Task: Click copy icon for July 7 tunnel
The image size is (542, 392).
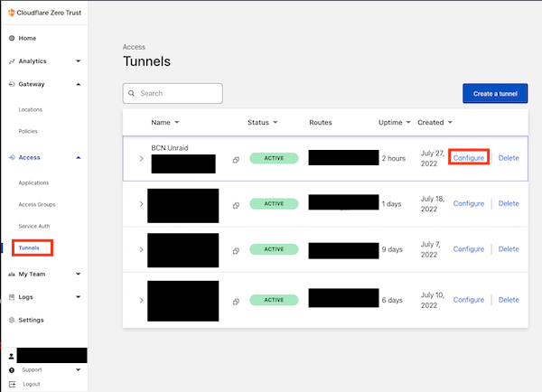Action: click(235, 249)
